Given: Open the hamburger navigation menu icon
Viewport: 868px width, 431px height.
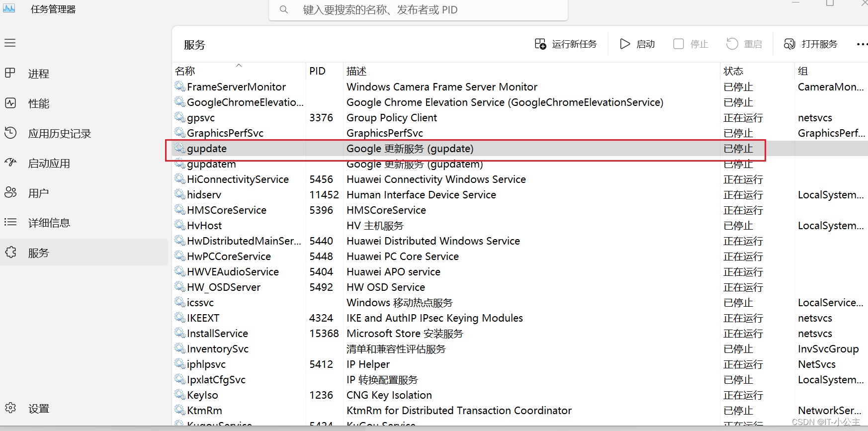Looking at the screenshot, I should tap(10, 43).
